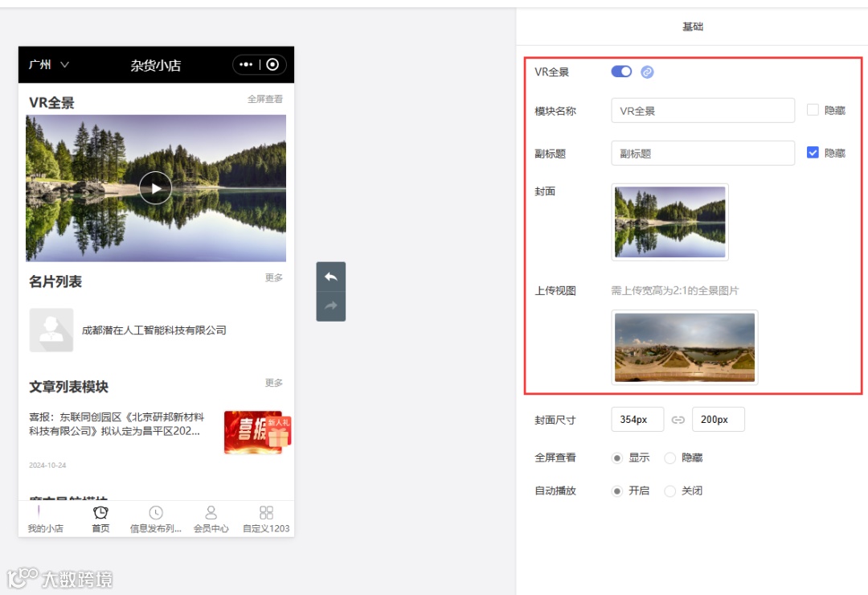Click the 模块名称 input field
Screen dimensions: 868x595
tap(702, 111)
